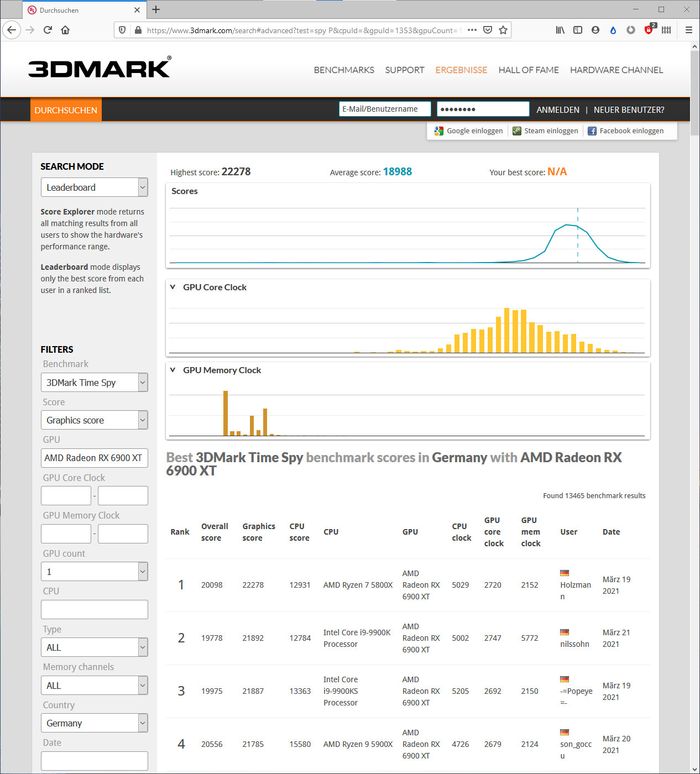Open the BENCHMARKS menu item
Viewport: 700px width, 774px height.
tap(344, 70)
